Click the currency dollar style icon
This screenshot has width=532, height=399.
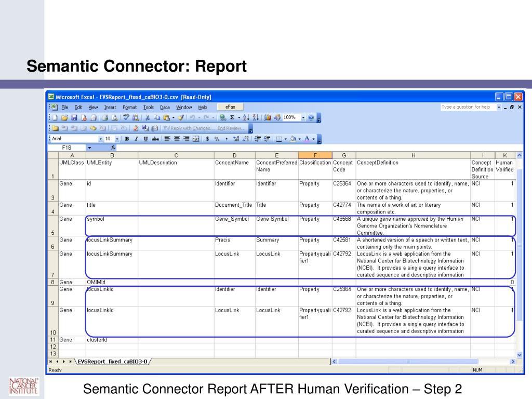coord(207,139)
